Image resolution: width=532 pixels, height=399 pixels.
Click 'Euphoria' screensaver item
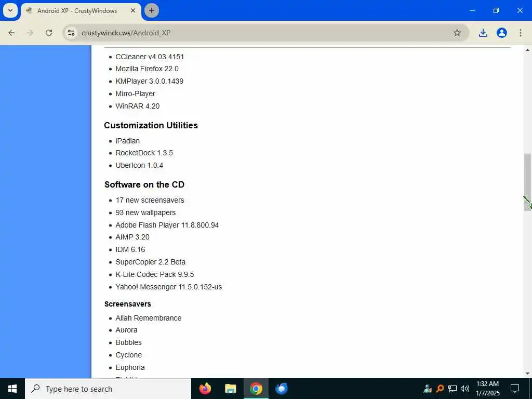click(x=130, y=368)
